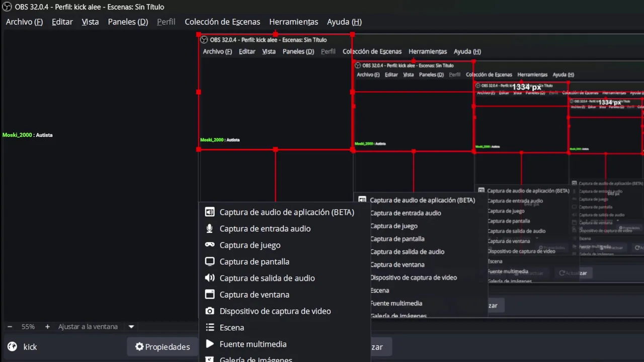
Task: Open the Propiedades button with gear icon
Action: [x=163, y=347]
